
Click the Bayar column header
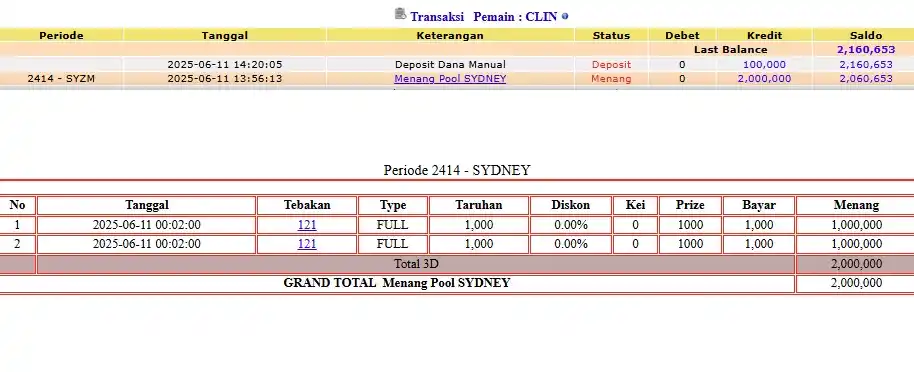[x=759, y=205]
